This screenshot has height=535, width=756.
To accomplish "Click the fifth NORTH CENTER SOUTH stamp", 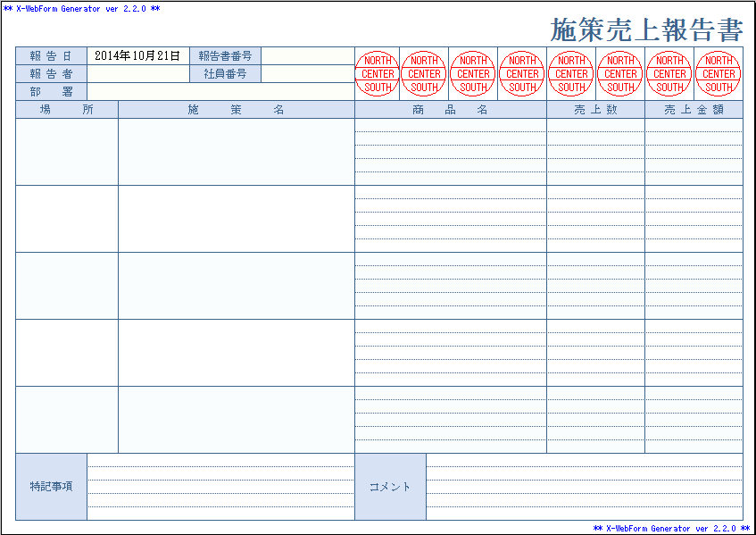I will [571, 73].
